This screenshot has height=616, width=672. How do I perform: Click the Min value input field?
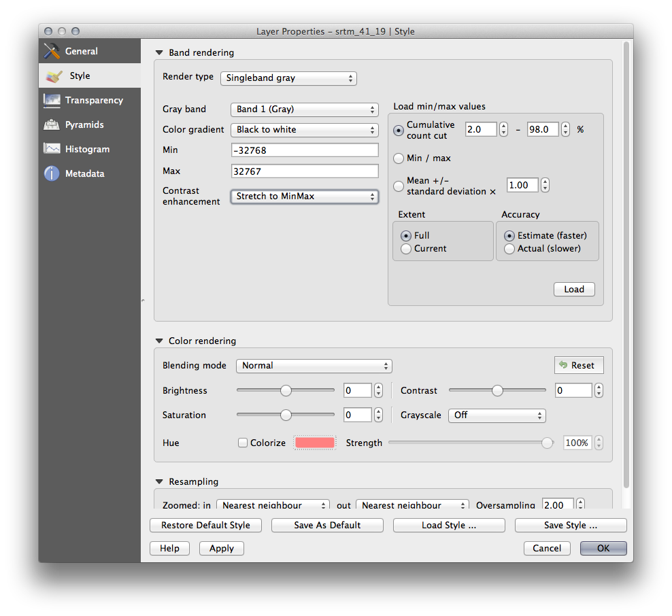coord(305,150)
